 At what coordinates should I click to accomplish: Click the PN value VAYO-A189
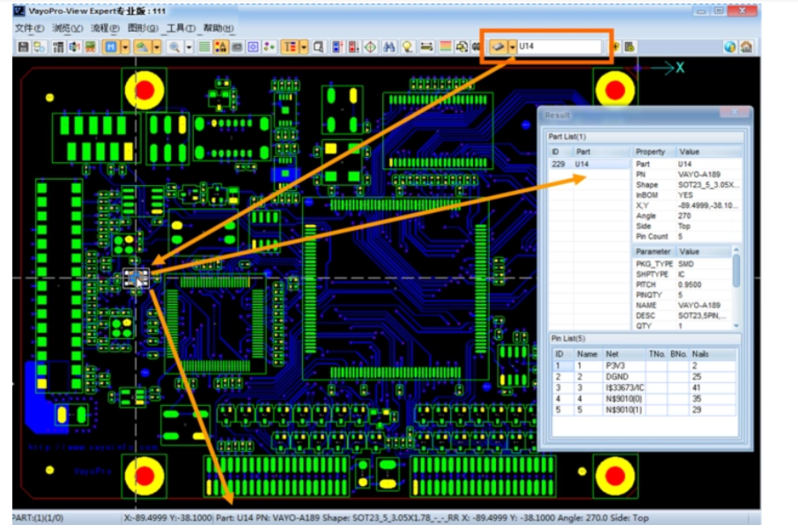(698, 174)
